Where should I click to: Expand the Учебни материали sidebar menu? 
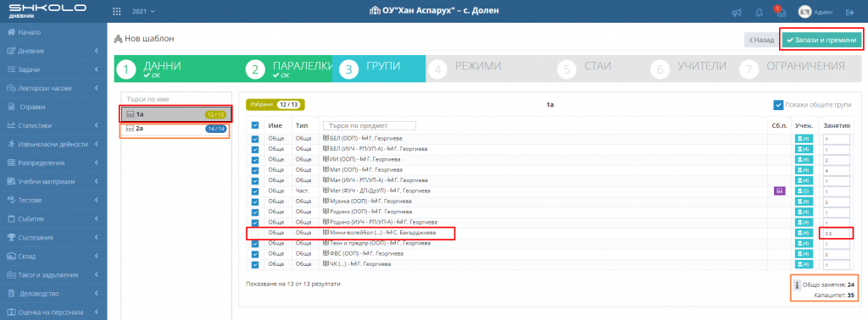click(x=53, y=181)
